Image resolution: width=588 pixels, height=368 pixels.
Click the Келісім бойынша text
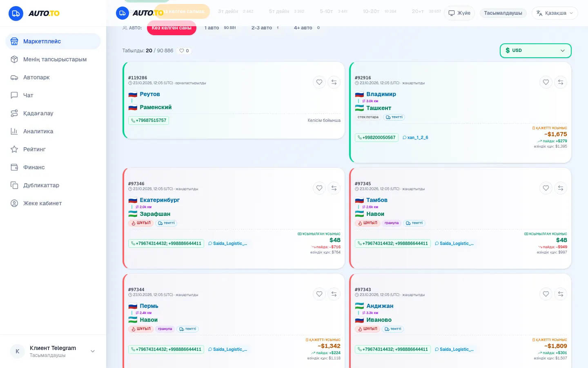[x=324, y=121]
